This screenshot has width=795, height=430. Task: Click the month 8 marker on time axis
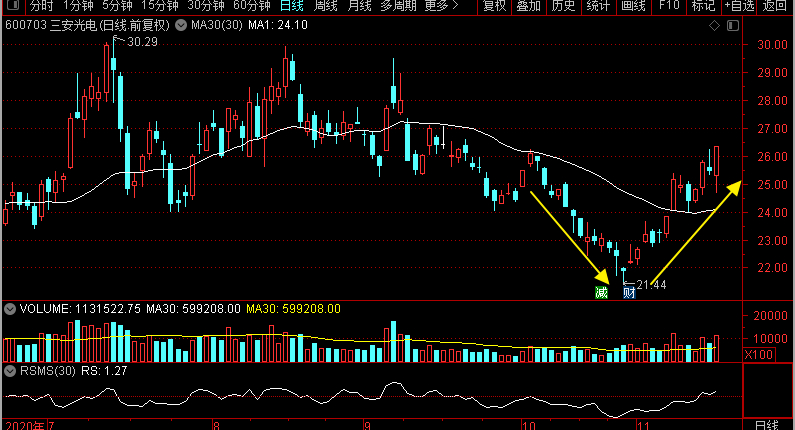216,425
